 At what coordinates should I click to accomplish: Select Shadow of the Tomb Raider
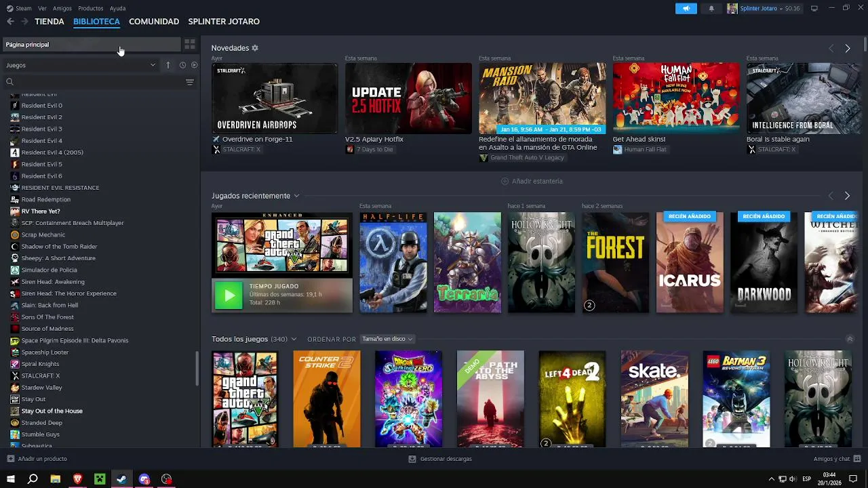[59, 246]
